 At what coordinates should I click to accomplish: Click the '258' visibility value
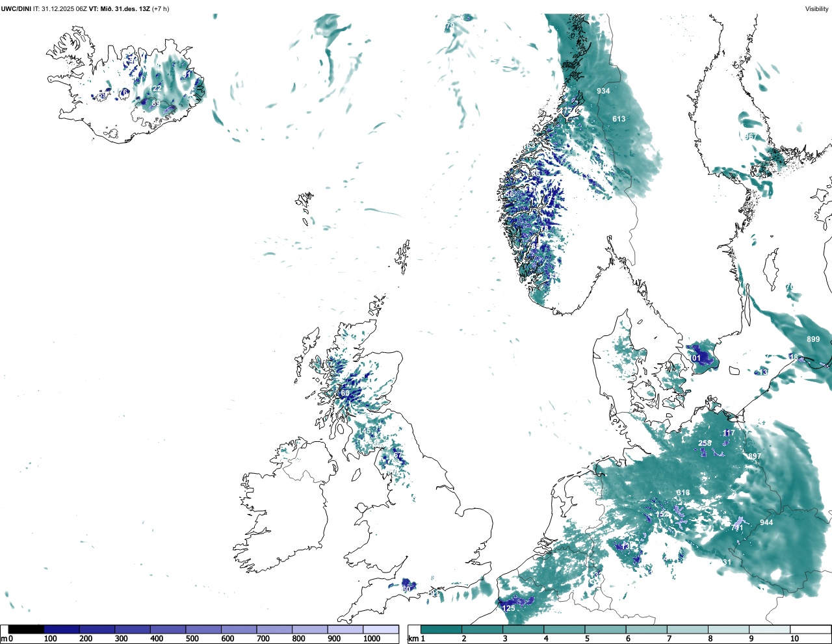coord(705,443)
